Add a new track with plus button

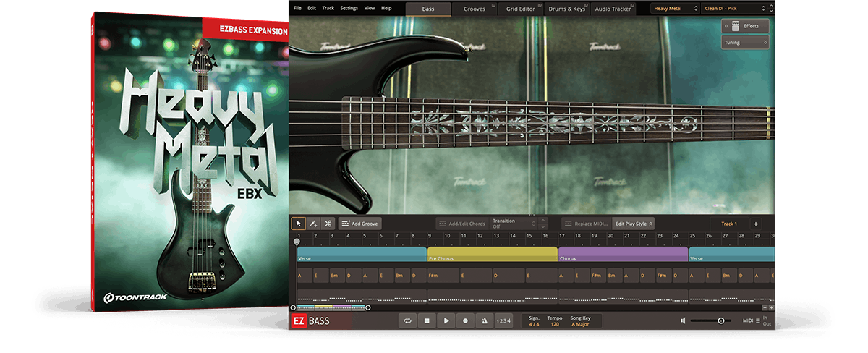[x=755, y=224]
